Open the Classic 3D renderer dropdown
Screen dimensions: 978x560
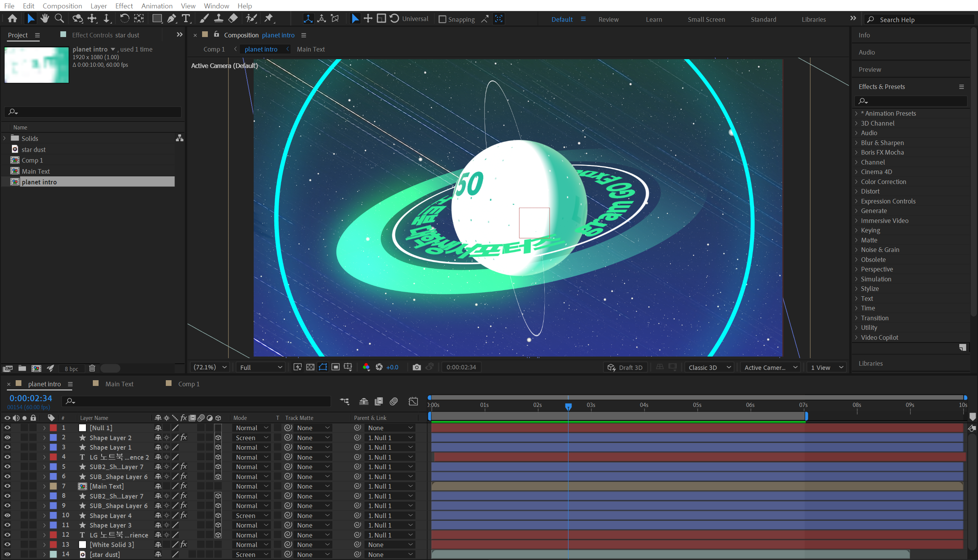709,368
